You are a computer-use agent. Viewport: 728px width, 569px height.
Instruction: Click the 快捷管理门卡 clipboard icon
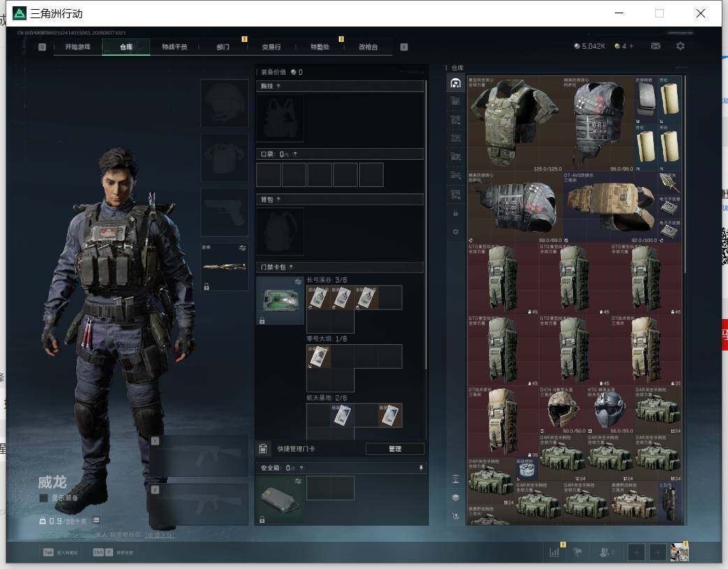pos(263,449)
